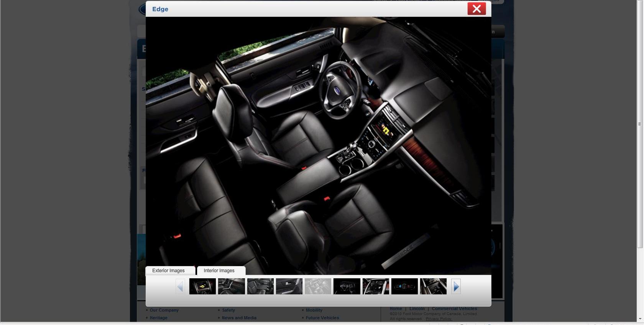This screenshot has height=325, width=644.
Task: Click the previous thumbnails arrow
Action: point(180,286)
